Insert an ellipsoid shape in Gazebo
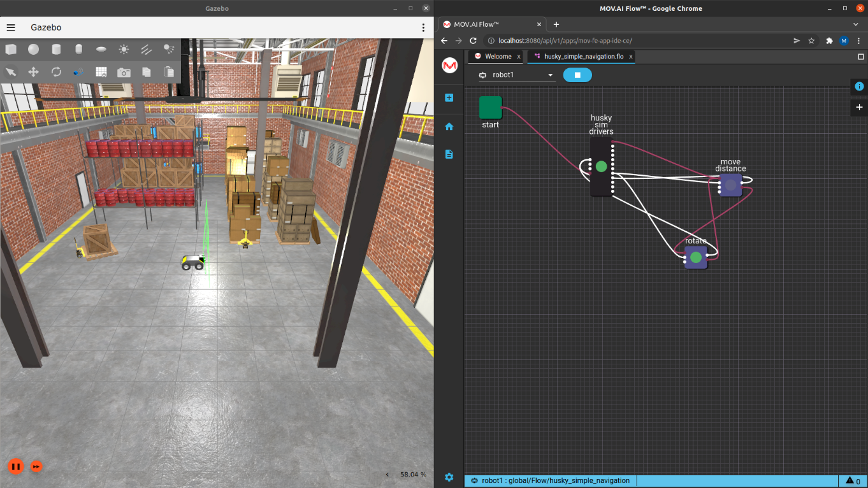Image resolution: width=868 pixels, height=488 pixels. click(x=101, y=49)
